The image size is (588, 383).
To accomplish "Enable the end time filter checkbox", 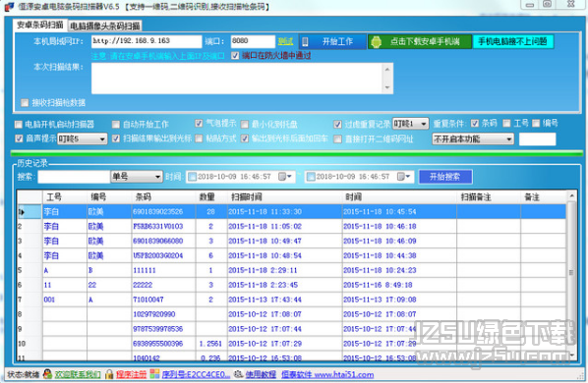I will [x=311, y=177].
